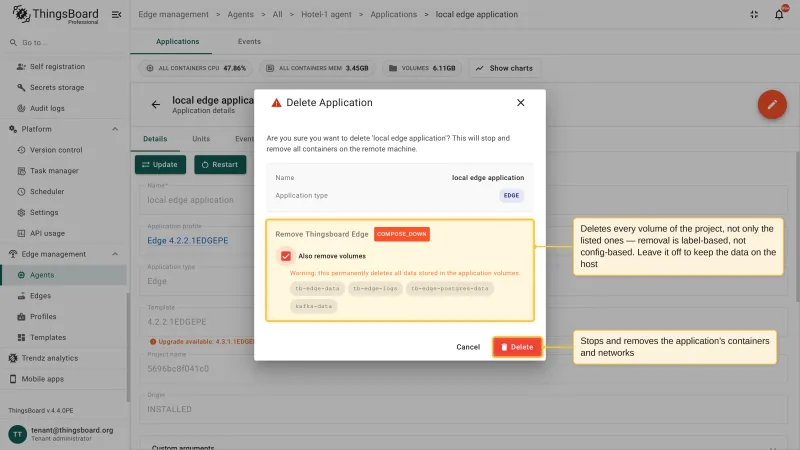Click the Templates grid icon
The height and width of the screenshot is (450, 800).
21,337
